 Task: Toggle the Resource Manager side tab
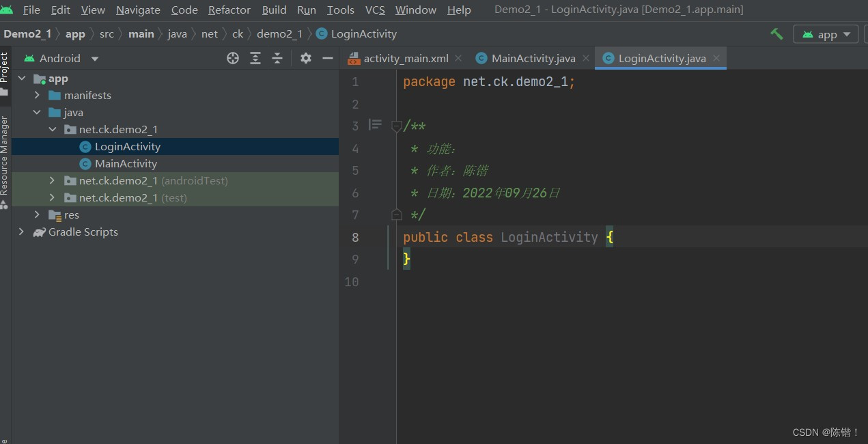pos(5,162)
